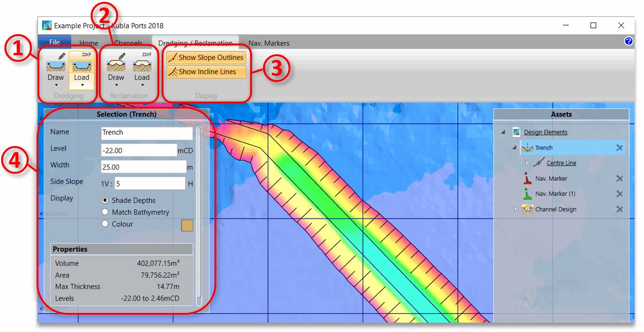The height and width of the screenshot is (332, 644).
Task: Click the Levels value -22.00 to 2.46mCD
Action: (150, 298)
